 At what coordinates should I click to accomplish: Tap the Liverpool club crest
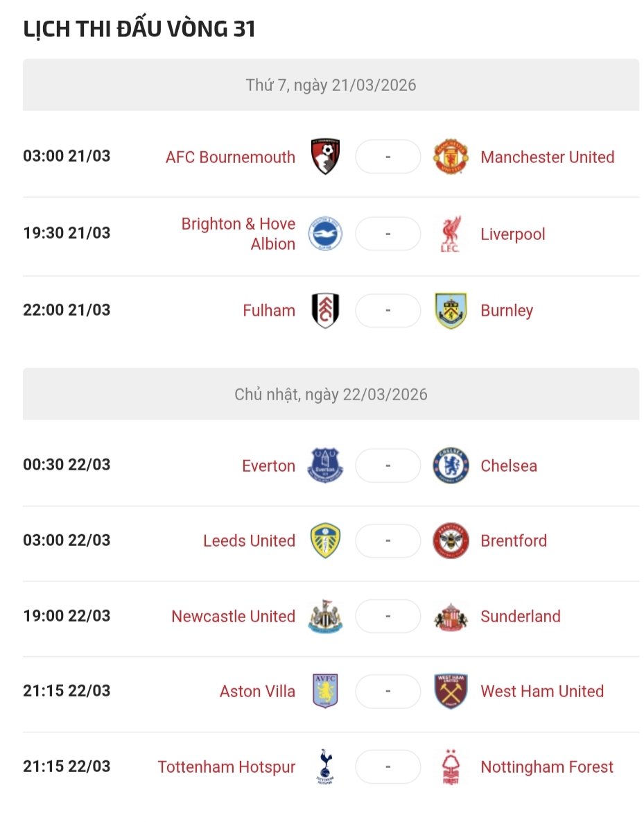click(451, 234)
